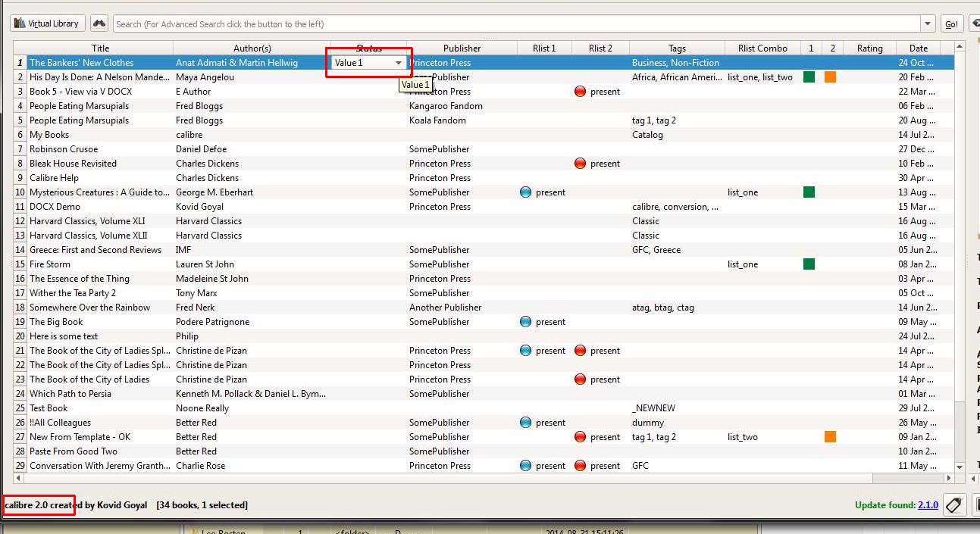Click publisher Another Publisher
980x534 pixels.
coord(446,308)
